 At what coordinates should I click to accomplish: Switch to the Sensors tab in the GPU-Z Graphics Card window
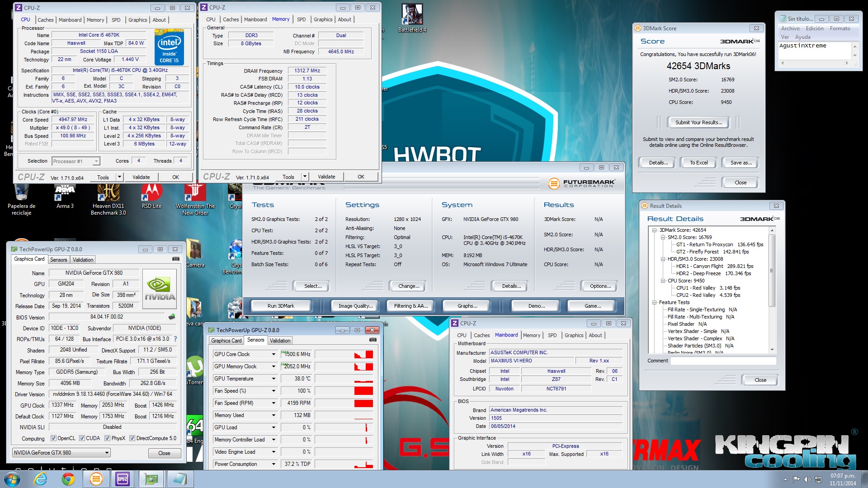click(x=58, y=260)
